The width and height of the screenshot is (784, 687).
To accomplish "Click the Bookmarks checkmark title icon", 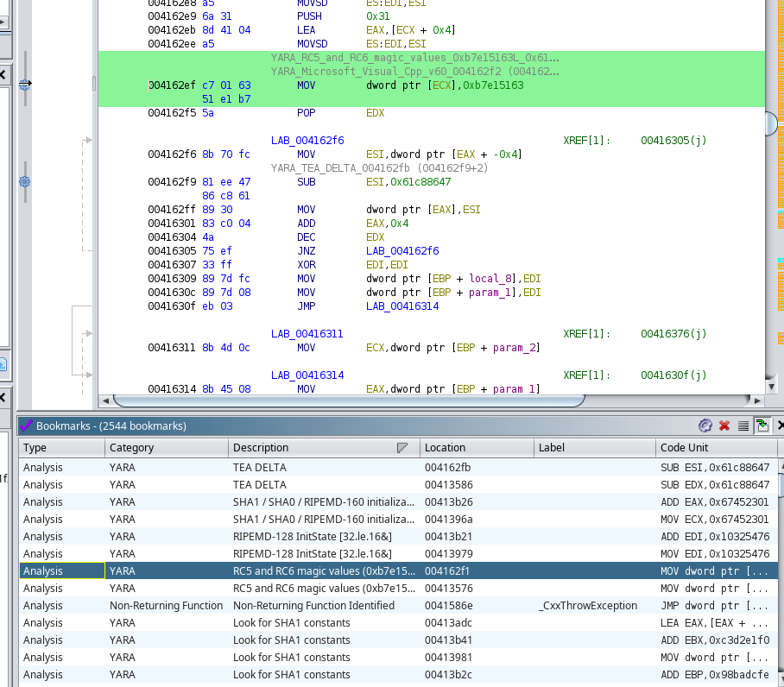I will [26, 425].
